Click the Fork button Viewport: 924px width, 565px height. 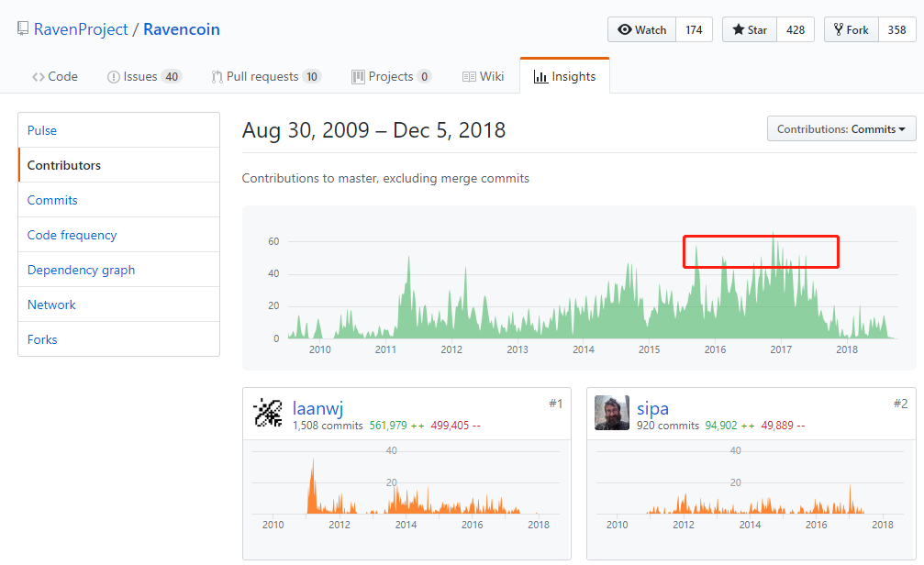tap(852, 29)
